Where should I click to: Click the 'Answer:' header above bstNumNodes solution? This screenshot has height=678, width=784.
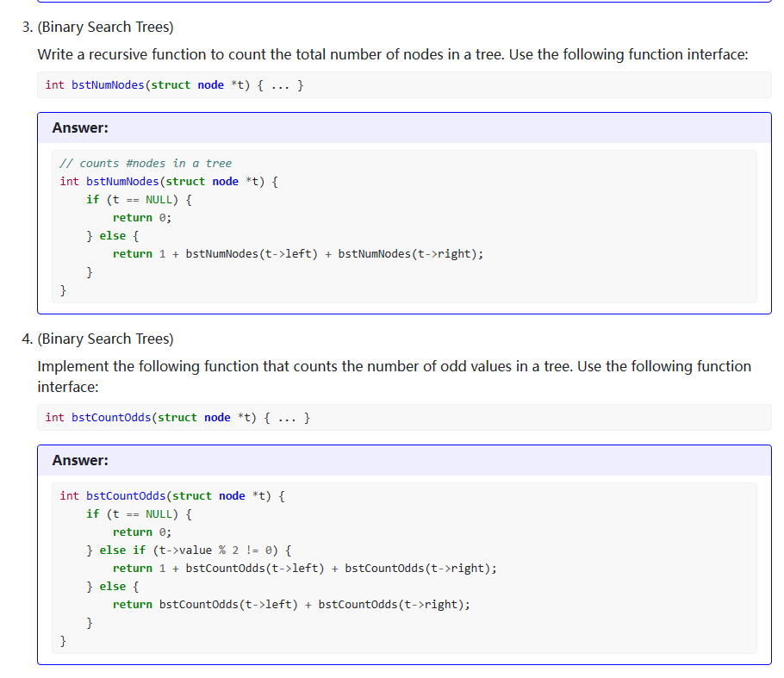pos(80,128)
